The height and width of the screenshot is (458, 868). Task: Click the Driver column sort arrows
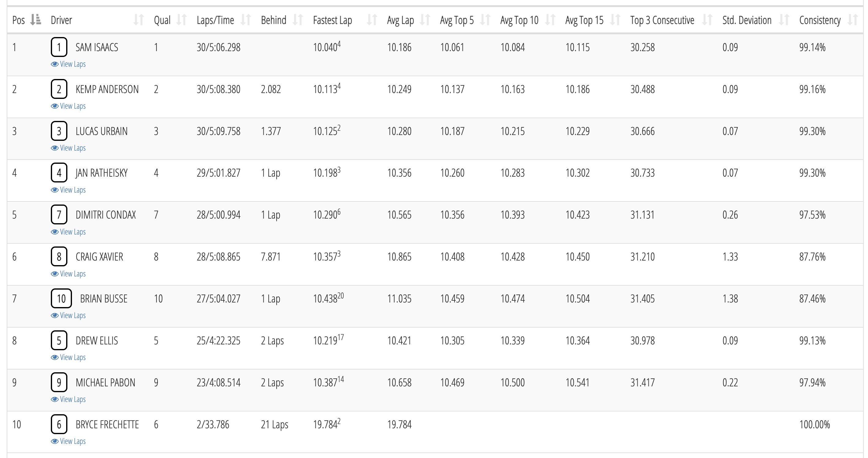pos(138,20)
